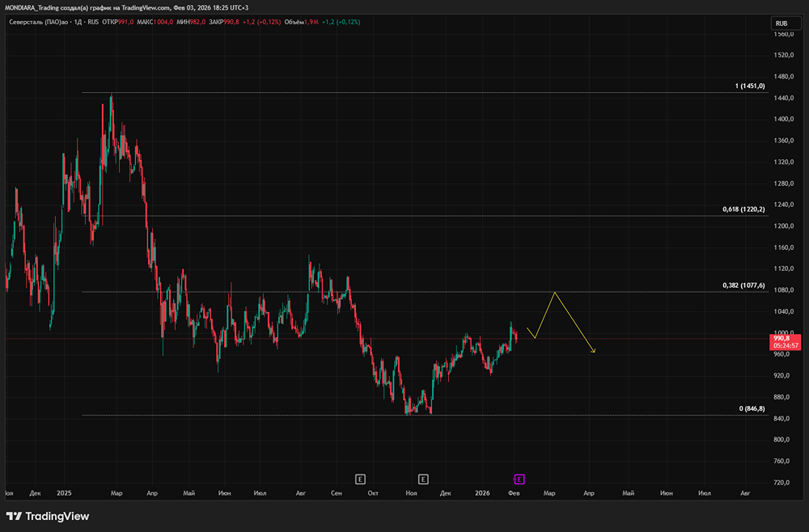Click the ЗАКР closing price value in header
Image resolution: width=809 pixels, height=532 pixels.
point(235,22)
